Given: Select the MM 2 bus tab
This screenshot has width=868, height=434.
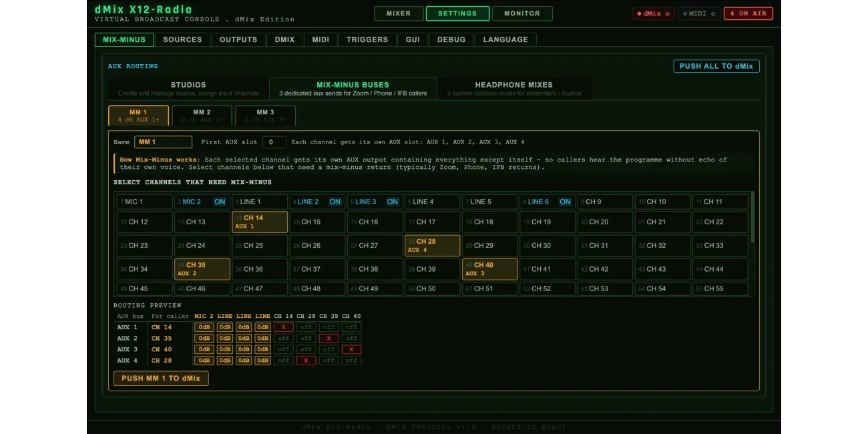Looking at the screenshot, I should (202, 116).
